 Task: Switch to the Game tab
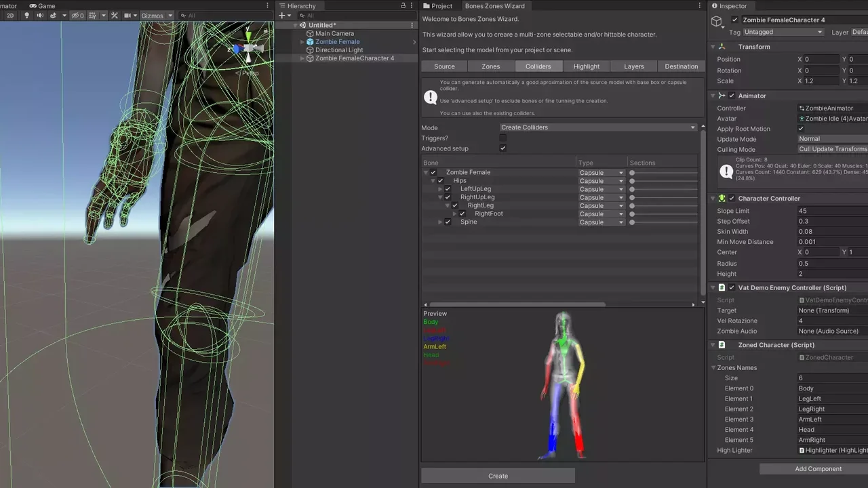coord(42,6)
